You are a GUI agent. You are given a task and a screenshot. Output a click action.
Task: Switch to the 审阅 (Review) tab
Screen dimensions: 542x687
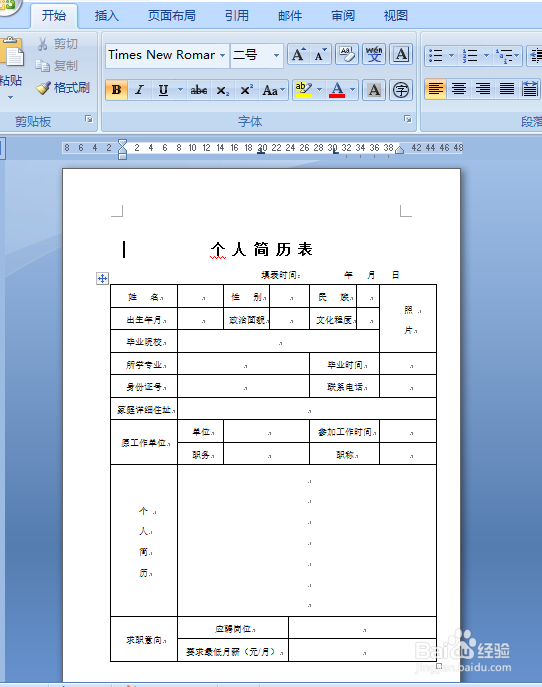[343, 16]
